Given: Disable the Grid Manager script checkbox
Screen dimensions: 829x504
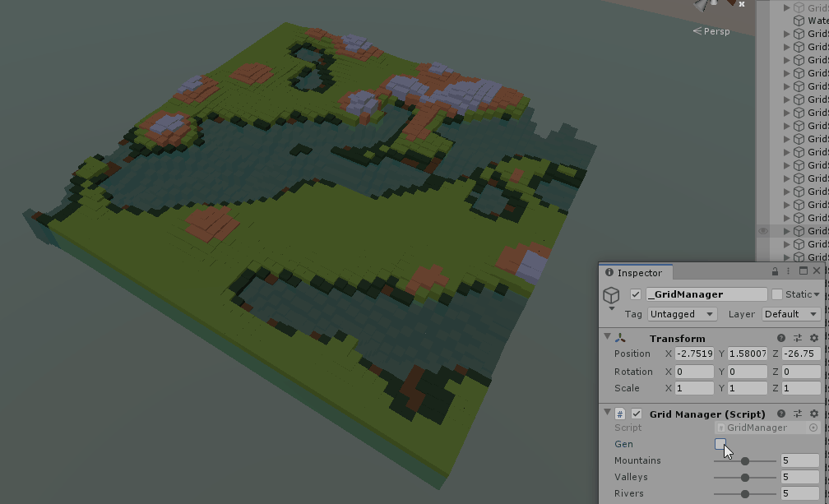Looking at the screenshot, I should pos(636,414).
